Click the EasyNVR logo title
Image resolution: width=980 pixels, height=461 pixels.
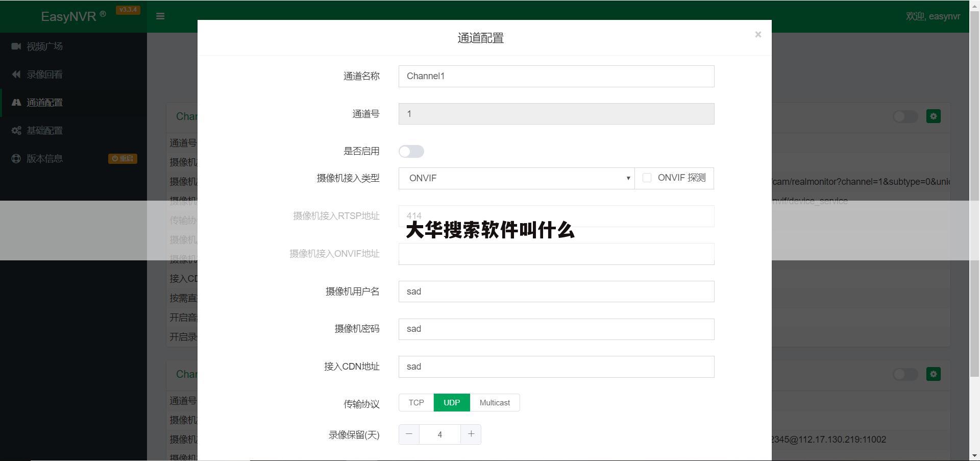pyautogui.click(x=73, y=16)
